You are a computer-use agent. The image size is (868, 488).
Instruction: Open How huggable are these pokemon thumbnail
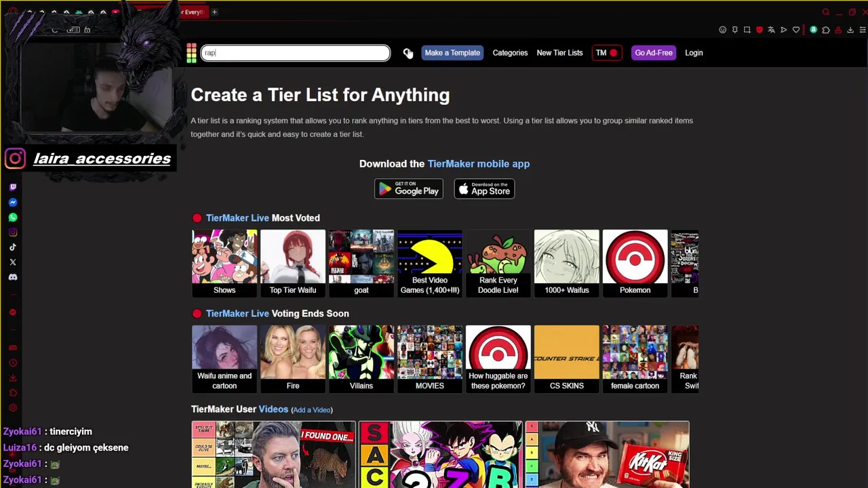coord(498,359)
